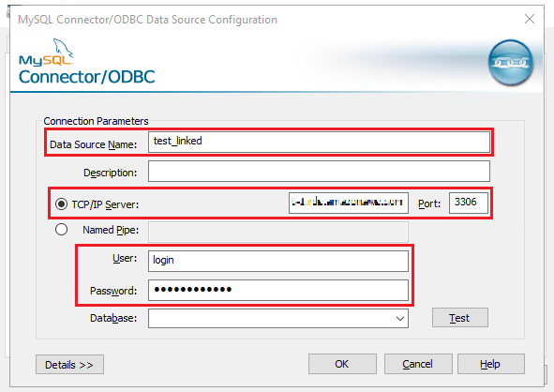Click the blue chain link icon
The image size is (554, 392).
coord(511,63)
